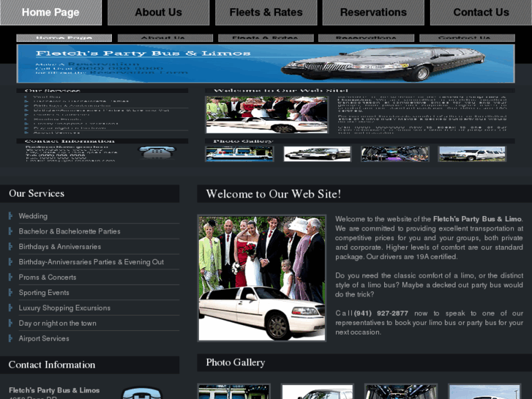Click bold Fletch's Party Bus & Limo in the welcome paragraph
This screenshot has height=399, width=532.
pos(477,219)
